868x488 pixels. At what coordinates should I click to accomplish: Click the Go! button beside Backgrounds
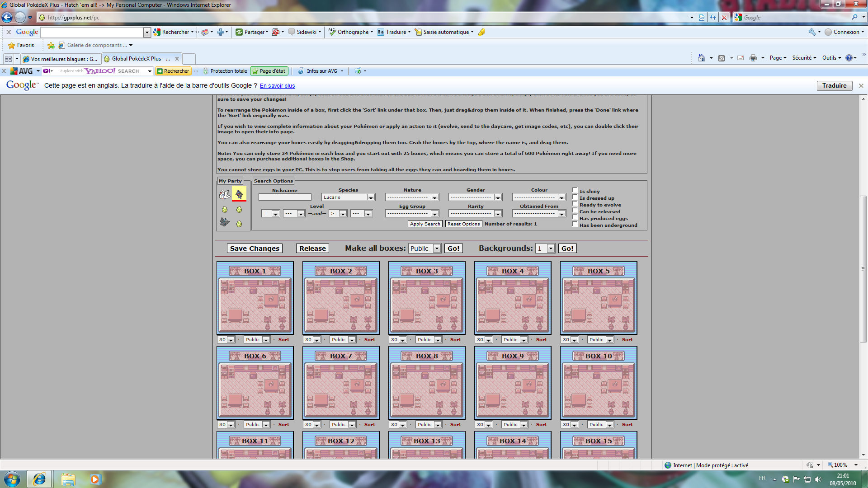coord(567,249)
